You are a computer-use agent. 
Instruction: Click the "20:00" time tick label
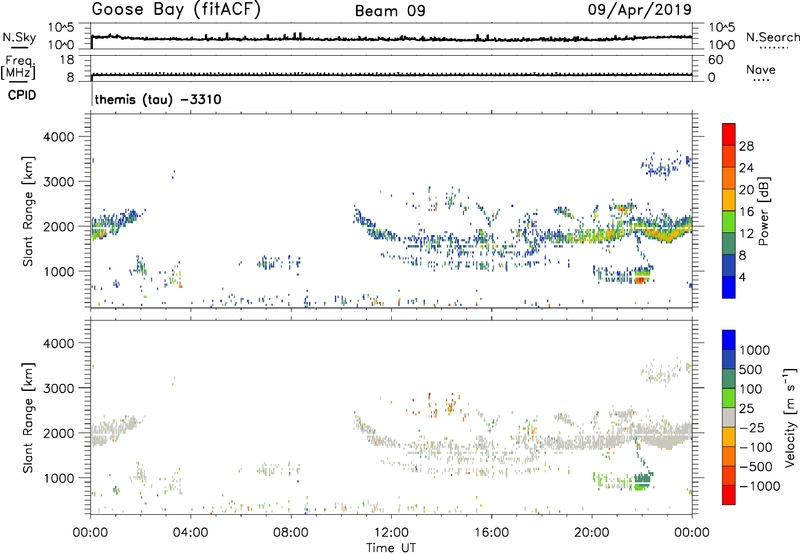(591, 533)
